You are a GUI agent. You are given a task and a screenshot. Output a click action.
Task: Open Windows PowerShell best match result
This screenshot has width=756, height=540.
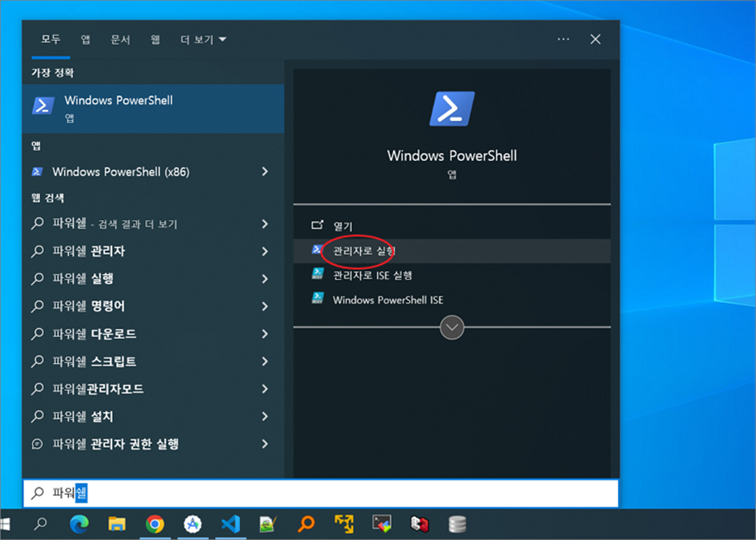pyautogui.click(x=153, y=108)
